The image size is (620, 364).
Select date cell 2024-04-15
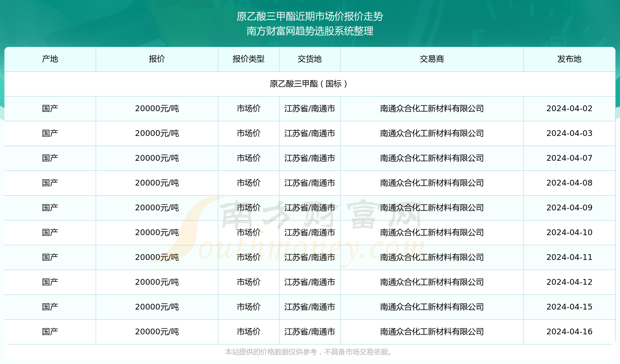click(x=570, y=307)
